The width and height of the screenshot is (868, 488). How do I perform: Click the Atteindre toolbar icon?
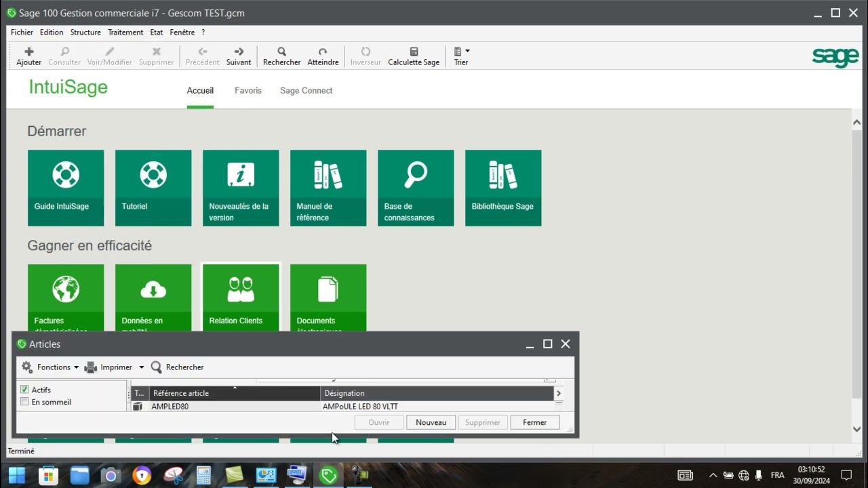[323, 52]
